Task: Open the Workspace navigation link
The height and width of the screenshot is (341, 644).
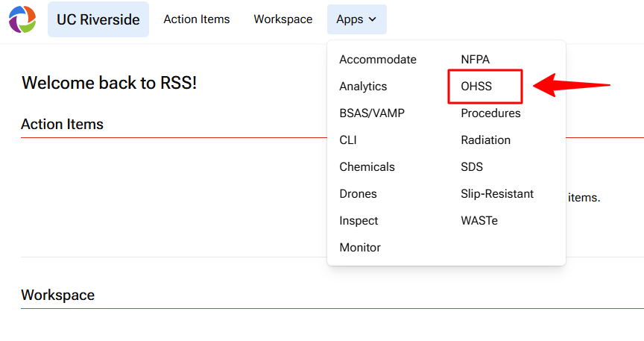Action: pos(282,19)
